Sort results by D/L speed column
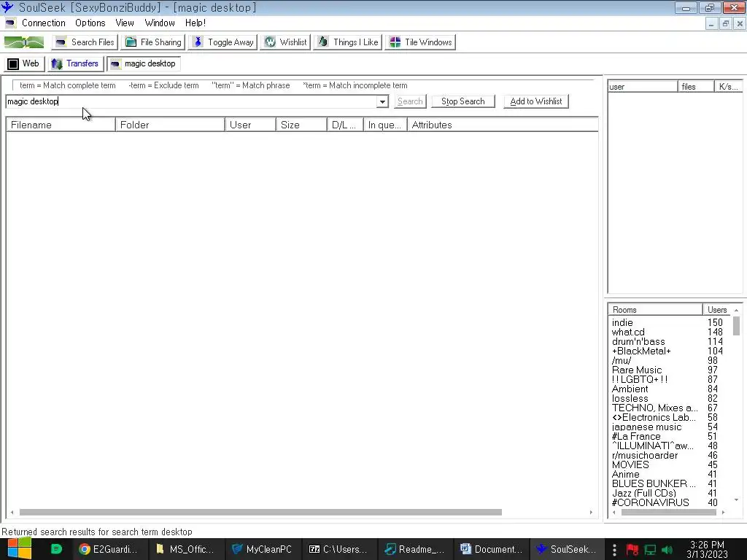 (x=345, y=125)
